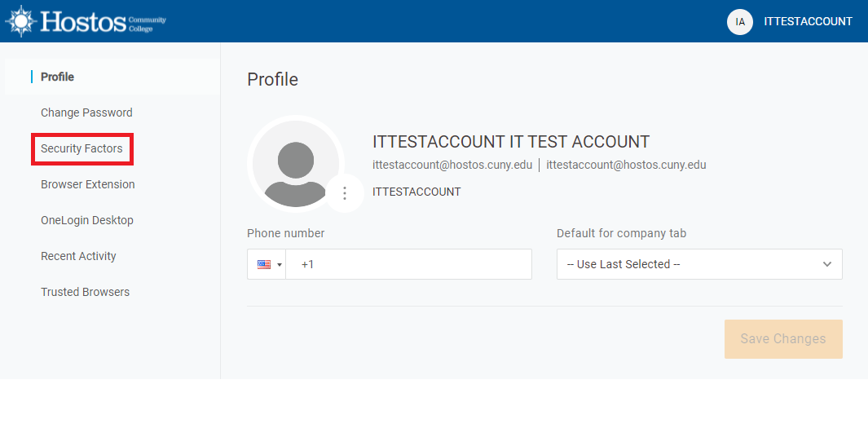Open Security Factors settings

click(82, 148)
